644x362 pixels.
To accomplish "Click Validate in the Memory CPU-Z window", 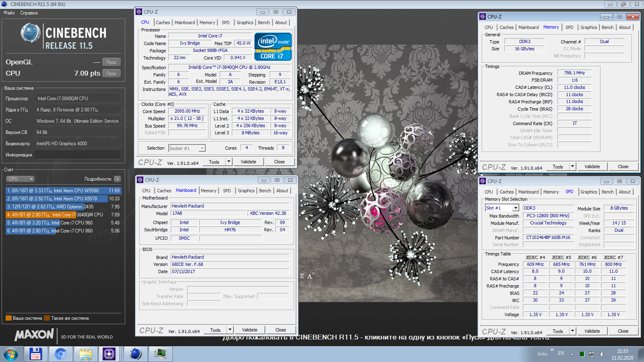I will tap(592, 167).
